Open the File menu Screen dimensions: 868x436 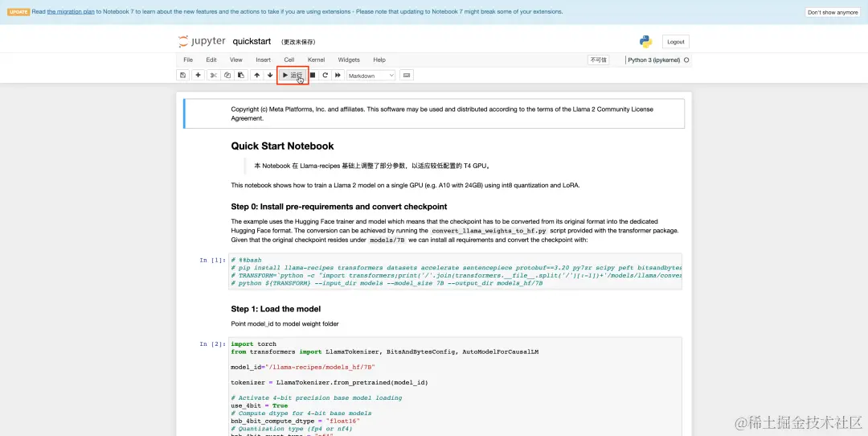tap(188, 60)
